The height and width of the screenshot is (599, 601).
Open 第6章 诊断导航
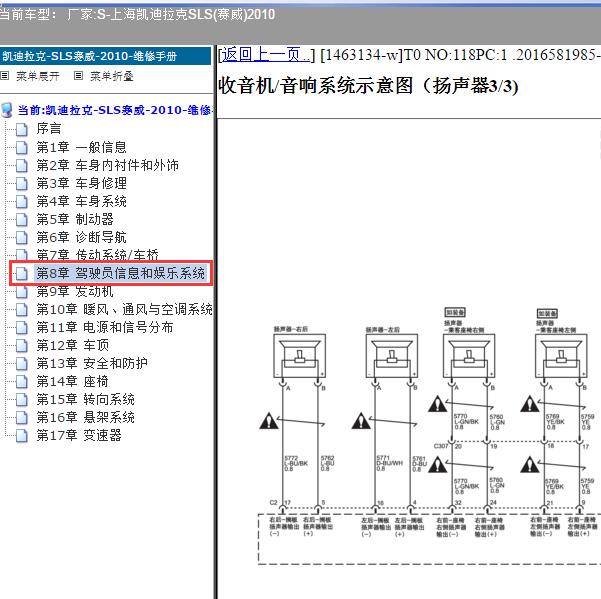pyautogui.click(x=81, y=237)
